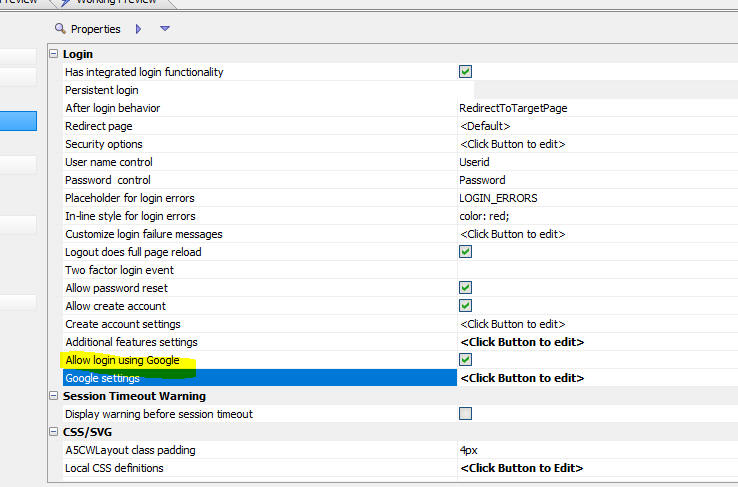Image resolution: width=738 pixels, height=487 pixels.
Task: Uncheck Allow login using Google
Action: tap(465, 360)
